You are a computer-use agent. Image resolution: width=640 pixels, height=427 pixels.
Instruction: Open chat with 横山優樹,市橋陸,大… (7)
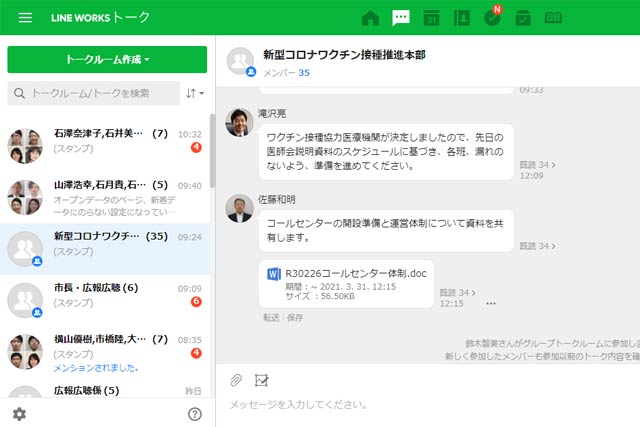[105, 352]
